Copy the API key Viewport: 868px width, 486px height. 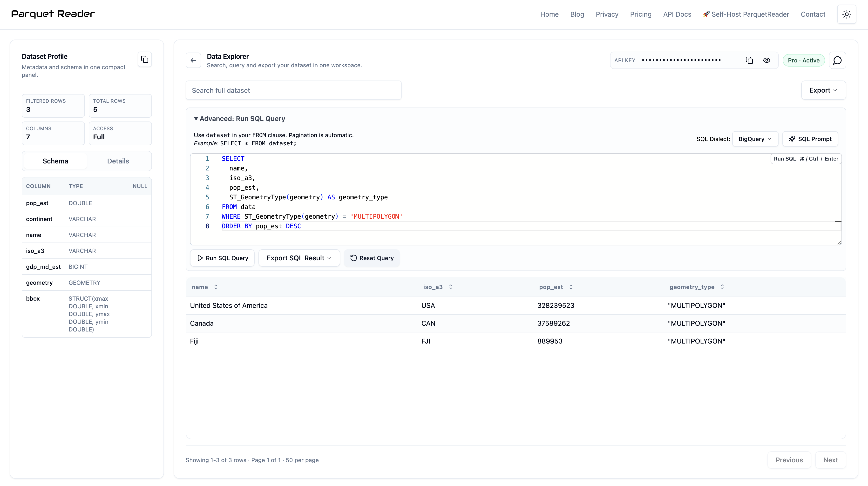coord(749,60)
